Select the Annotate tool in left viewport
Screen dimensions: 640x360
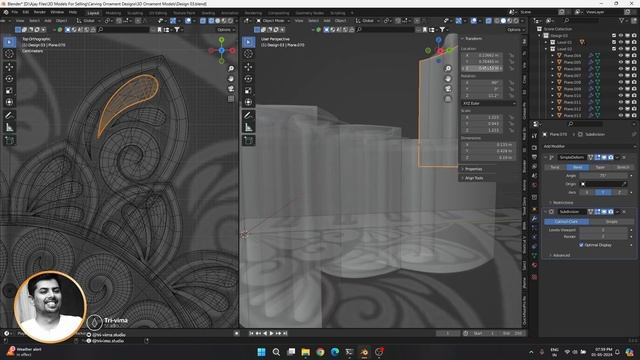[9, 116]
